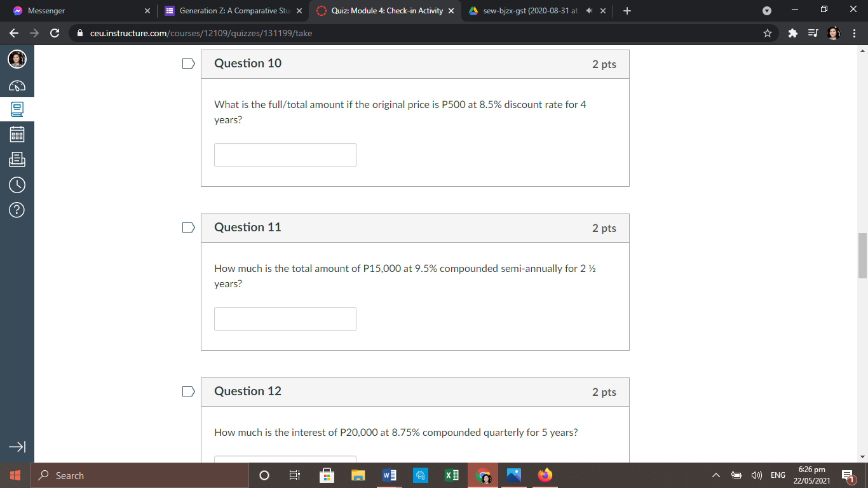Flag Question 10 for review
This screenshot has height=488, width=868.
coord(187,64)
